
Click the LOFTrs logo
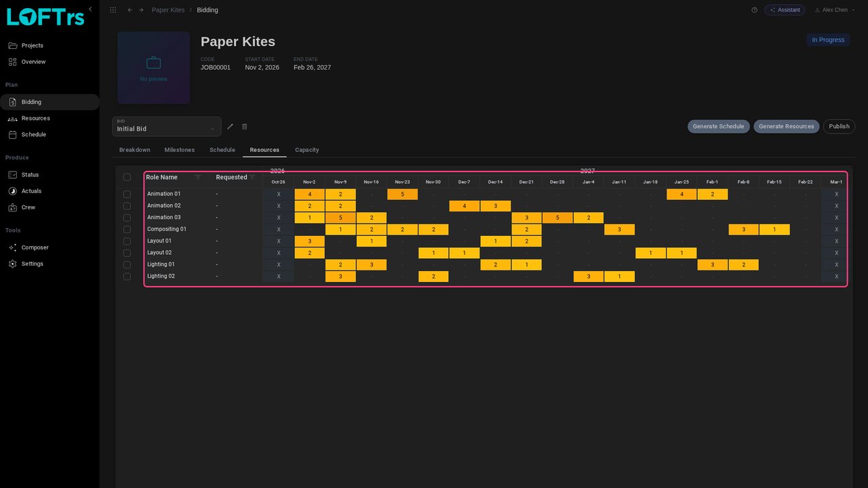point(45,16)
